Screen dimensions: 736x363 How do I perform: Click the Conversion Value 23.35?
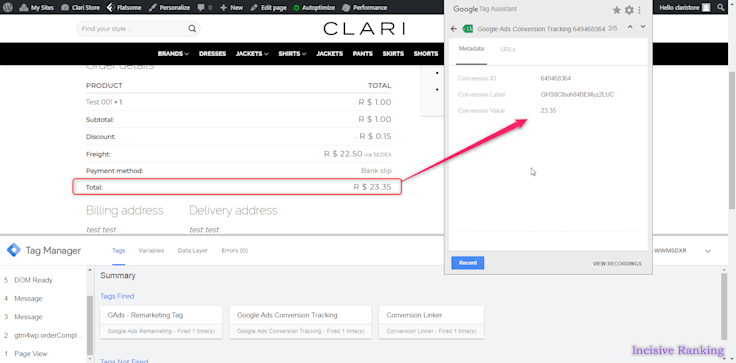click(x=548, y=110)
